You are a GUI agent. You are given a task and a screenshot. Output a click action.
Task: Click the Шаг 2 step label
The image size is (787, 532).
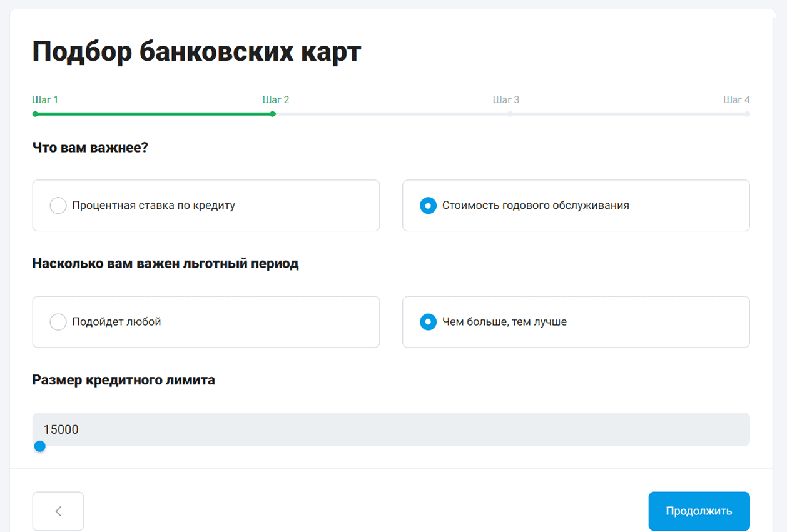(x=276, y=100)
